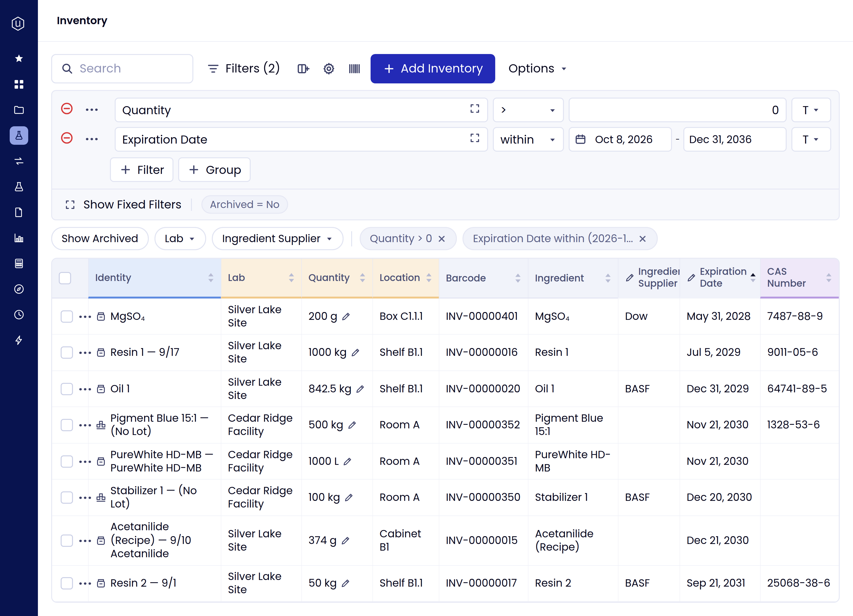The height and width of the screenshot is (616, 853).
Task: Open the clock history icon in sidebar
Action: pos(19,315)
